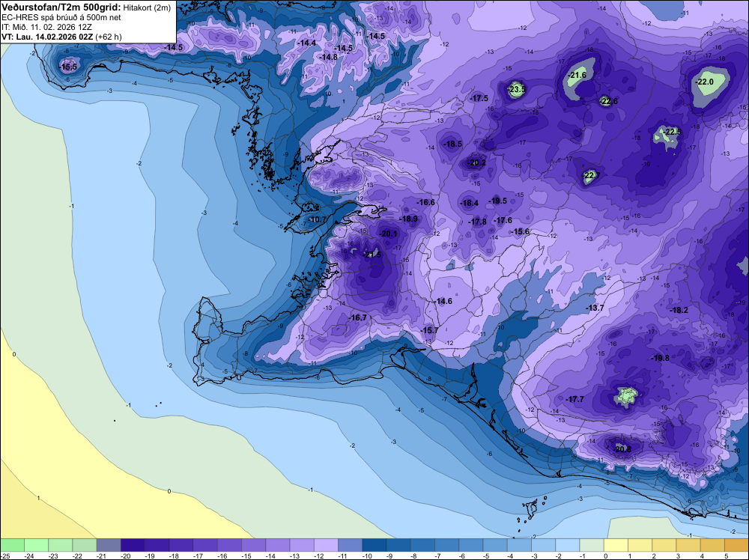Viewport: 749px width, 560px height.
Task: Click the -15 value on the color scale
Action: click(245, 556)
